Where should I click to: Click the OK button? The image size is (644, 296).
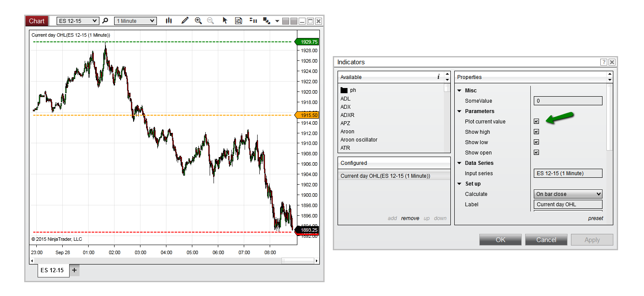point(501,240)
